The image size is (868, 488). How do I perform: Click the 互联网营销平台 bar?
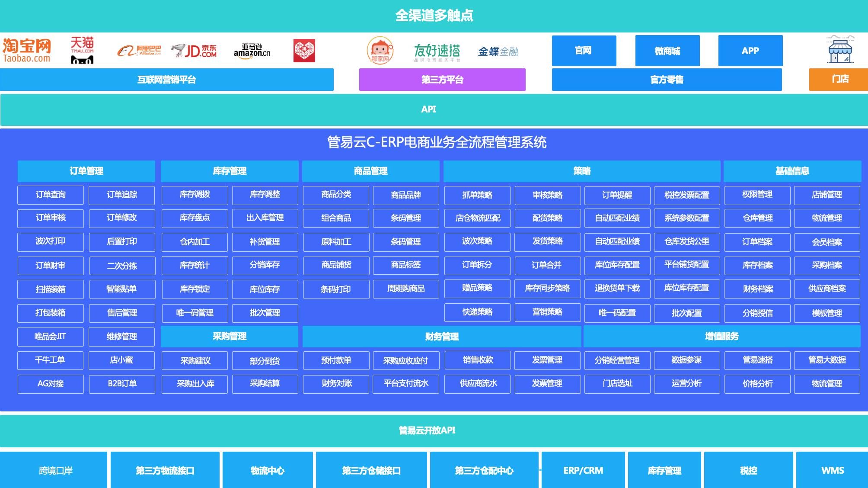167,80
